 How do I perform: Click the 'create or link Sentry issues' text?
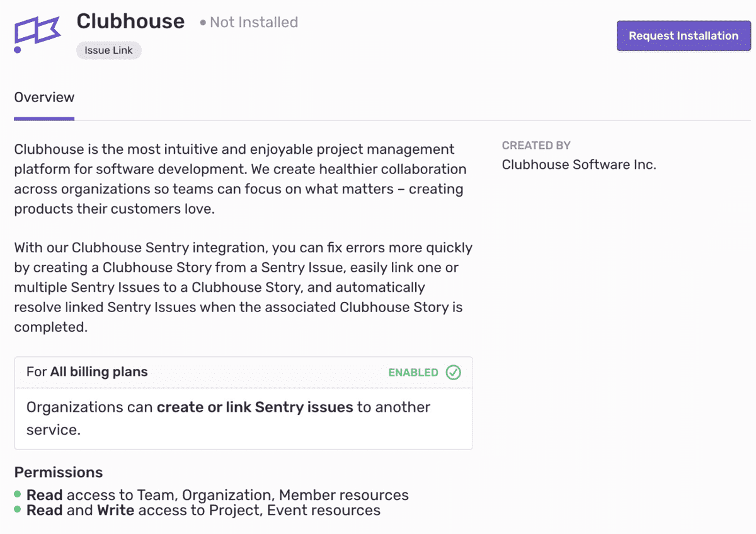click(x=255, y=407)
